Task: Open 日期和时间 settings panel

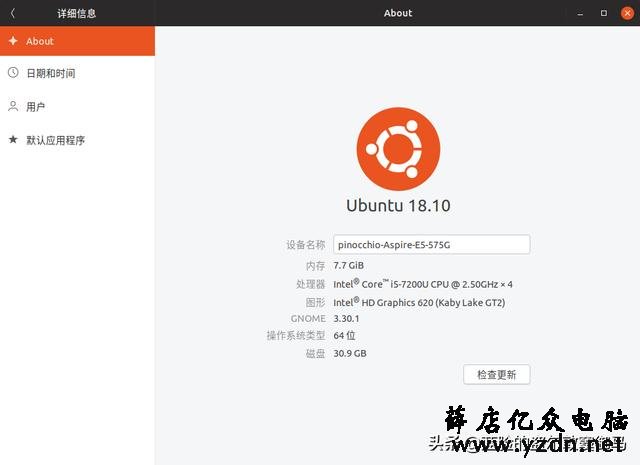Action: coord(77,73)
